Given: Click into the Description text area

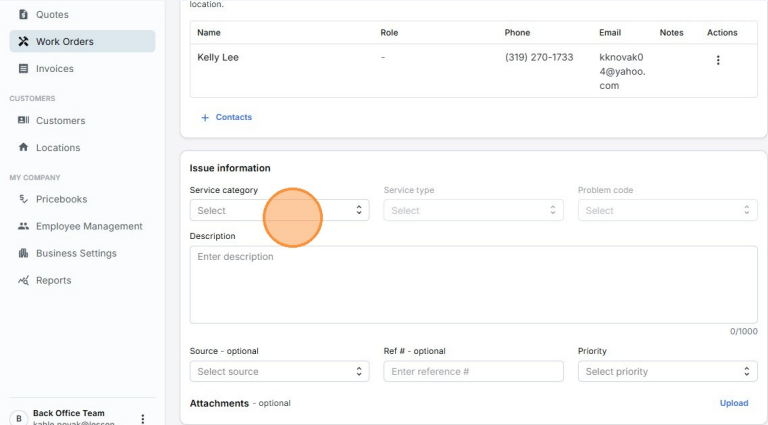Looking at the screenshot, I should pos(473,285).
